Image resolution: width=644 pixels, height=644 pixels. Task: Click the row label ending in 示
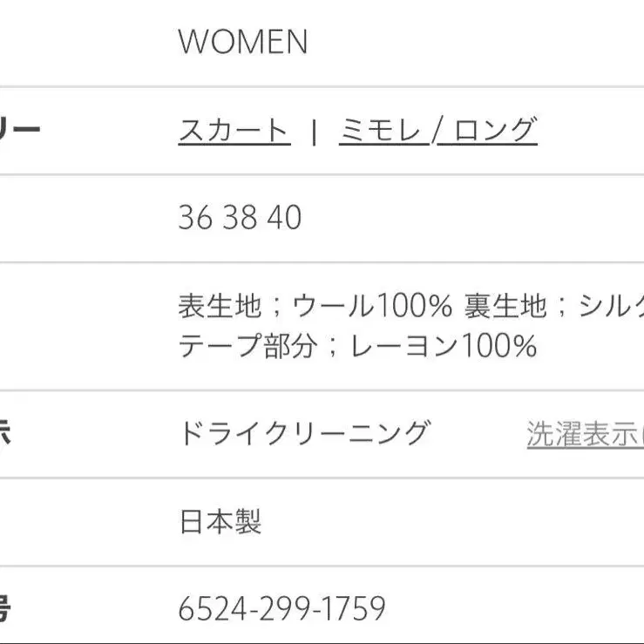(x=5, y=433)
